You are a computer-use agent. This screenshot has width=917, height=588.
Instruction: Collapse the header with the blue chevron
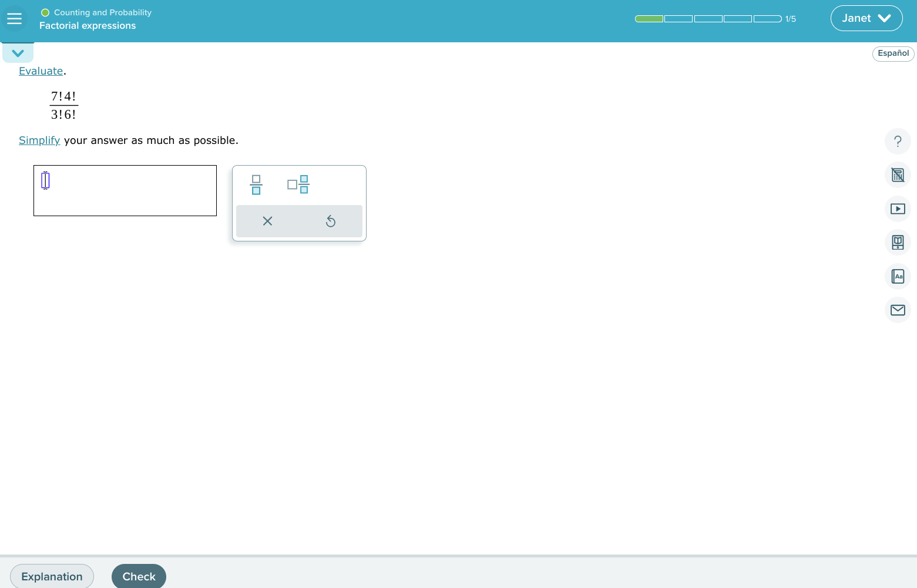point(18,52)
